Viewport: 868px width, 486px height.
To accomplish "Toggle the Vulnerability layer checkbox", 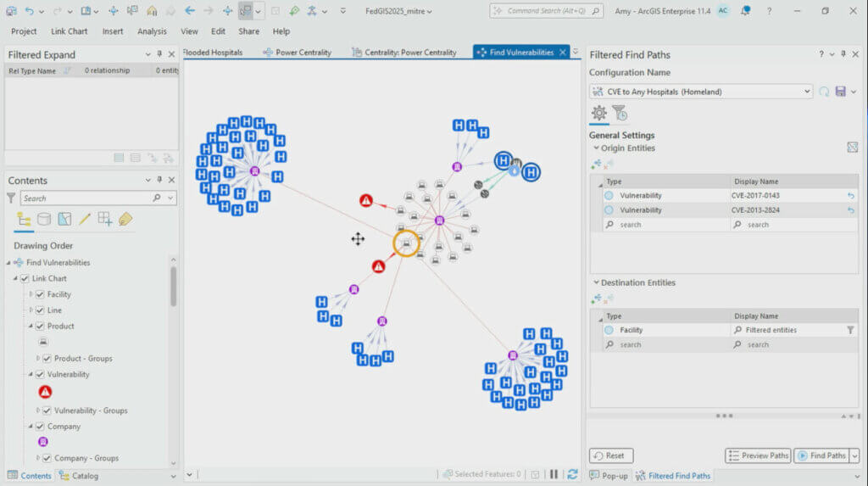I will click(x=40, y=374).
